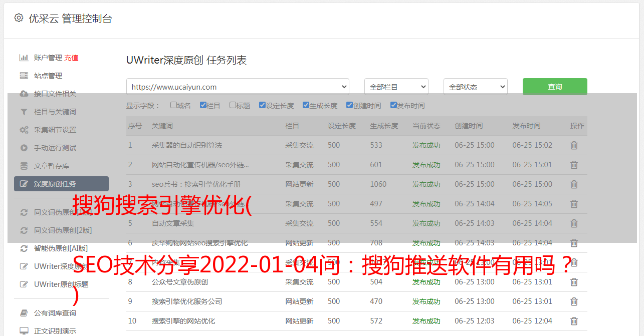
Task: Click keyword 搜索引擎优化服务公司
Action: pyautogui.click(x=187, y=301)
